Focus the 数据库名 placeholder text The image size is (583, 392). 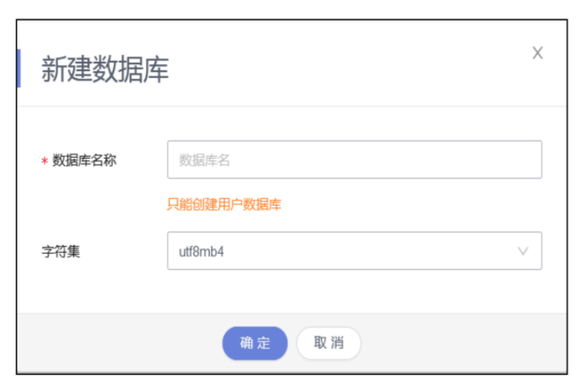pos(204,160)
